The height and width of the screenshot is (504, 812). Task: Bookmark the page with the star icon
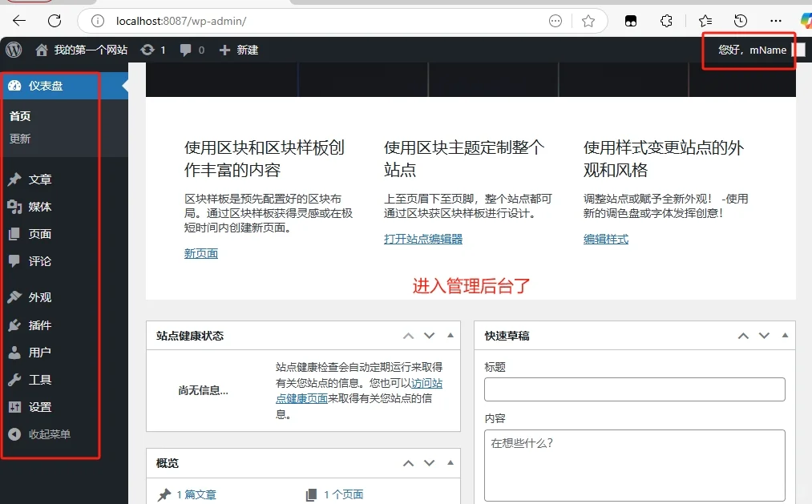(x=589, y=21)
